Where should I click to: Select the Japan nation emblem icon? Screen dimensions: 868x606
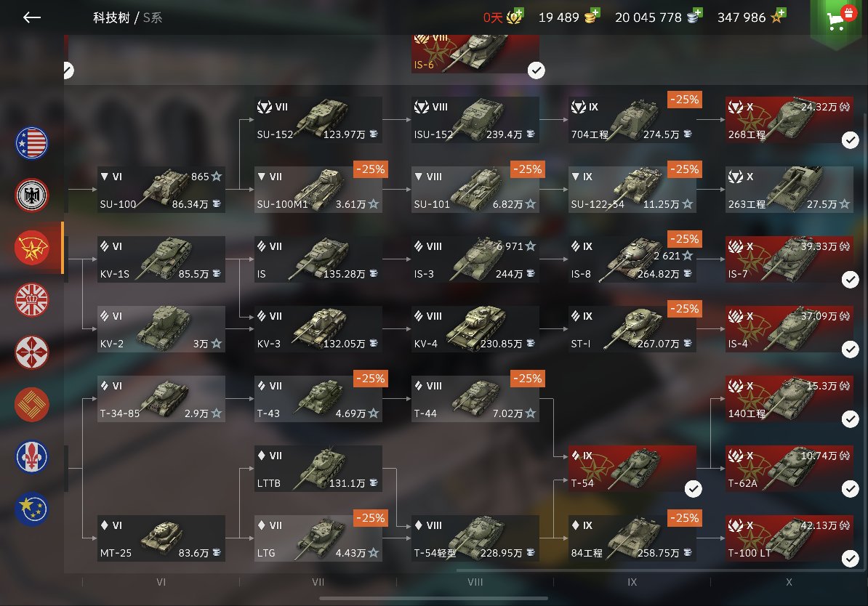[31, 352]
